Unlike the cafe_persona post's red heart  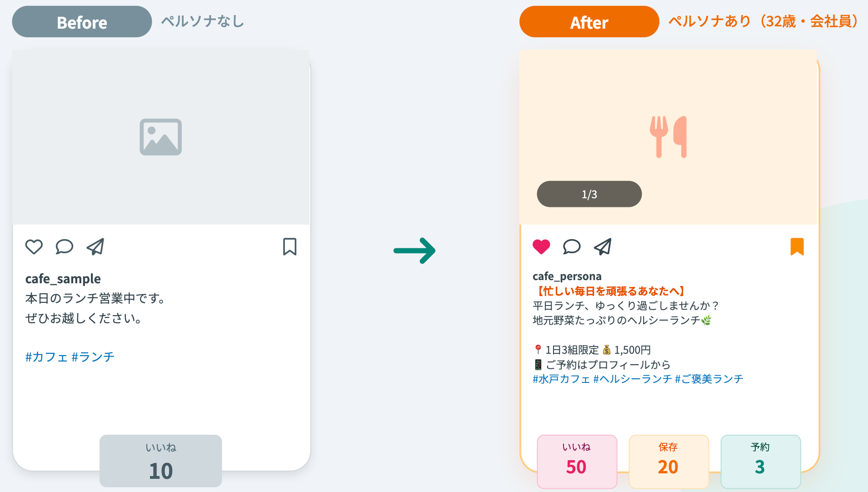click(x=541, y=246)
